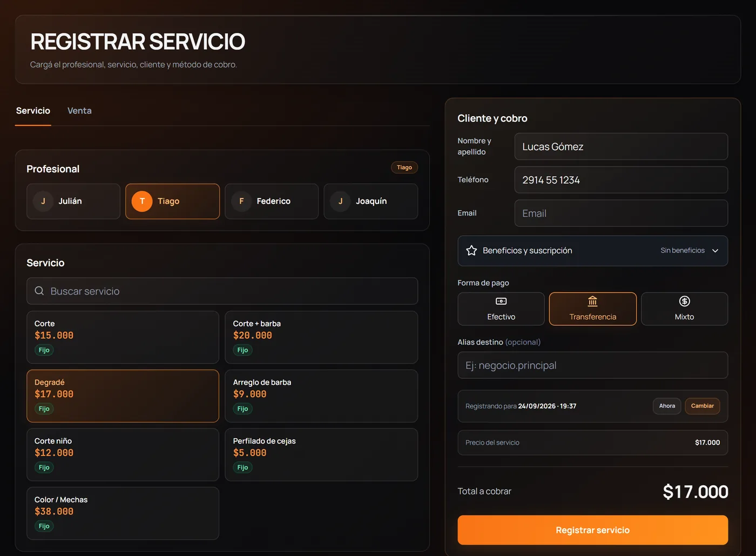Image resolution: width=756 pixels, height=556 pixels.
Task: Click the Fijo tag on Color / Mechas
Action: (x=44, y=526)
